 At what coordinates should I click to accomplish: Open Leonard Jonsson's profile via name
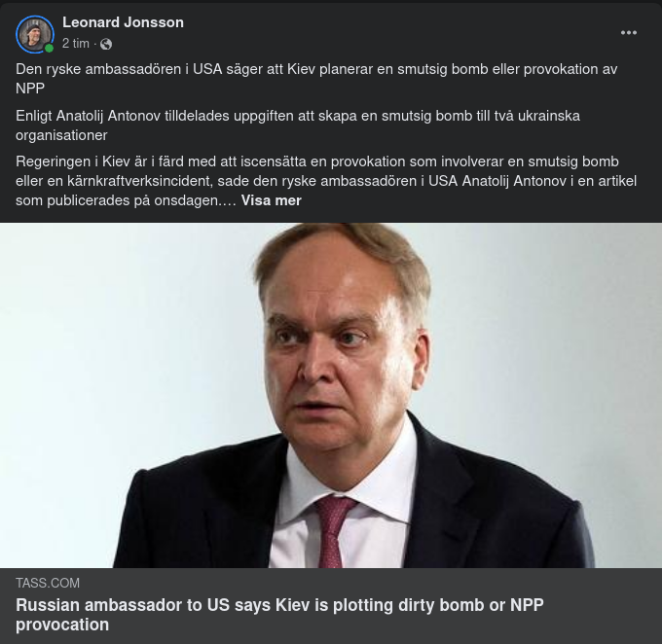(123, 21)
